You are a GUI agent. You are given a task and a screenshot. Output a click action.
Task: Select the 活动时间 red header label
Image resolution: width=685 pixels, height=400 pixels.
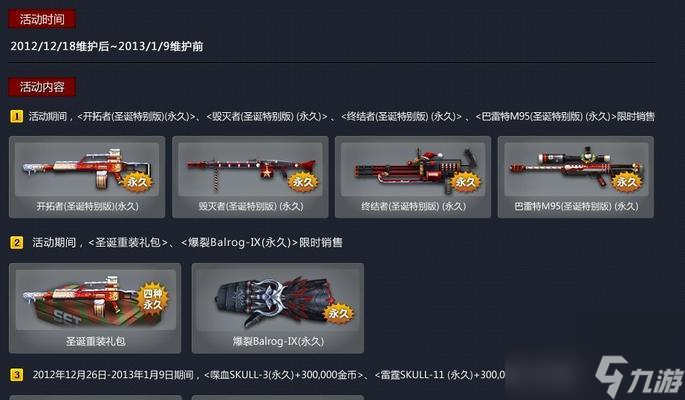coord(42,19)
